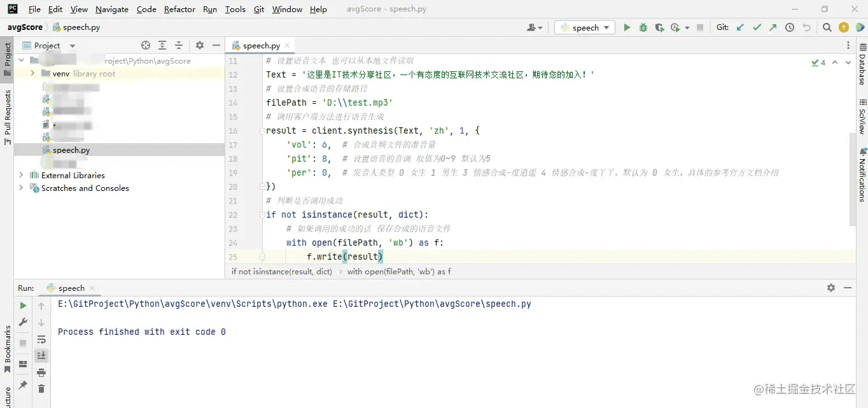
Task: Push commits with Git green arrow icon
Action: click(773, 27)
